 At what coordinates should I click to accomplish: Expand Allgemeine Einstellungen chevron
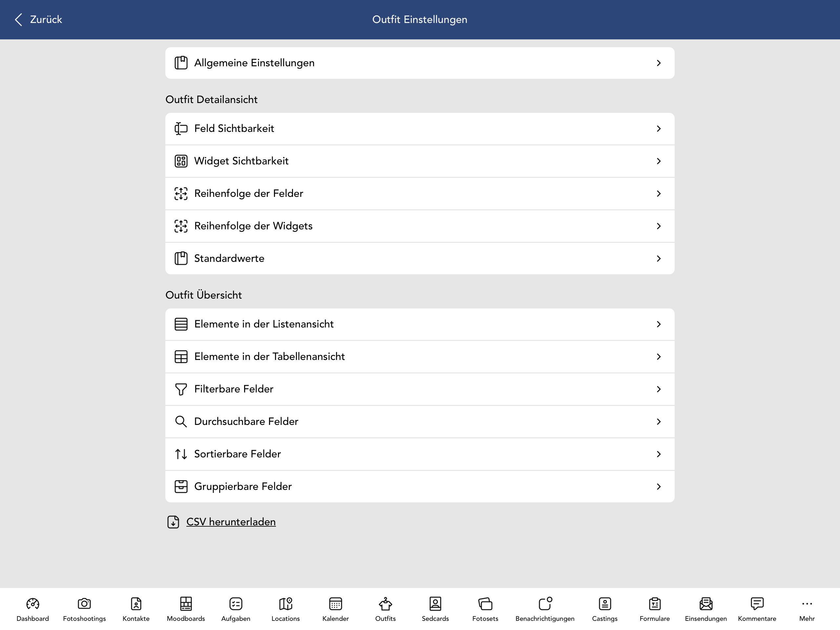659,63
